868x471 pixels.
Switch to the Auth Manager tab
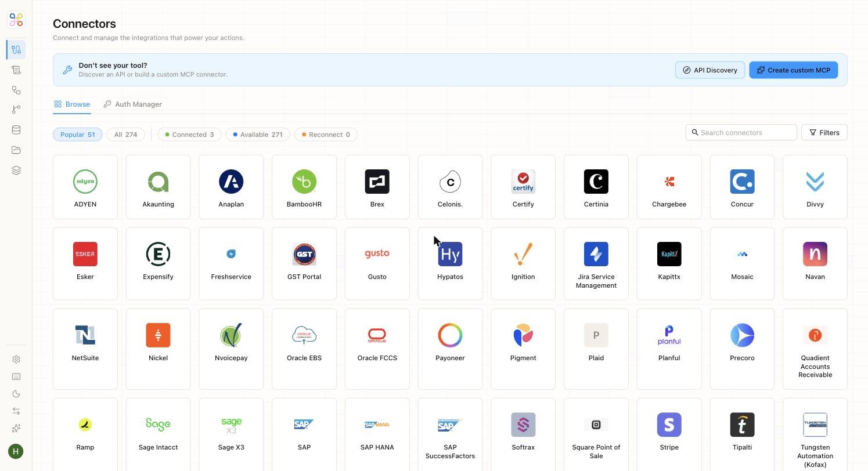coord(132,104)
